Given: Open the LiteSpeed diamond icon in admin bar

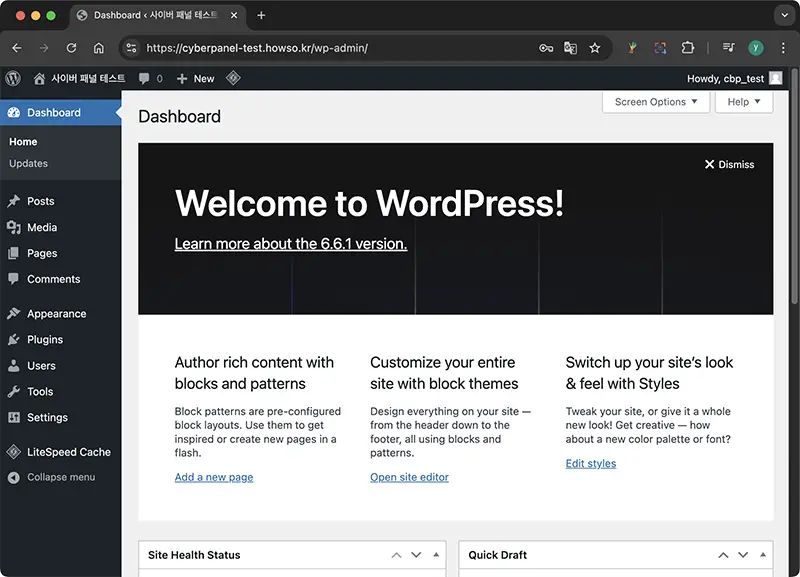Looking at the screenshot, I should tap(233, 78).
